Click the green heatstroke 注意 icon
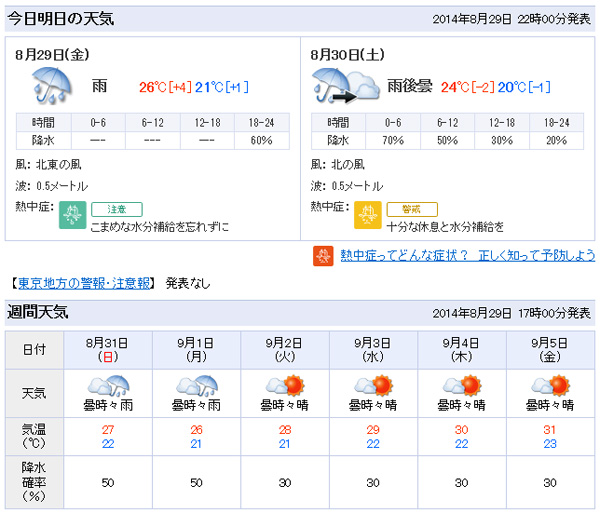Image resolution: width=600 pixels, height=513 pixels. pos(72,215)
